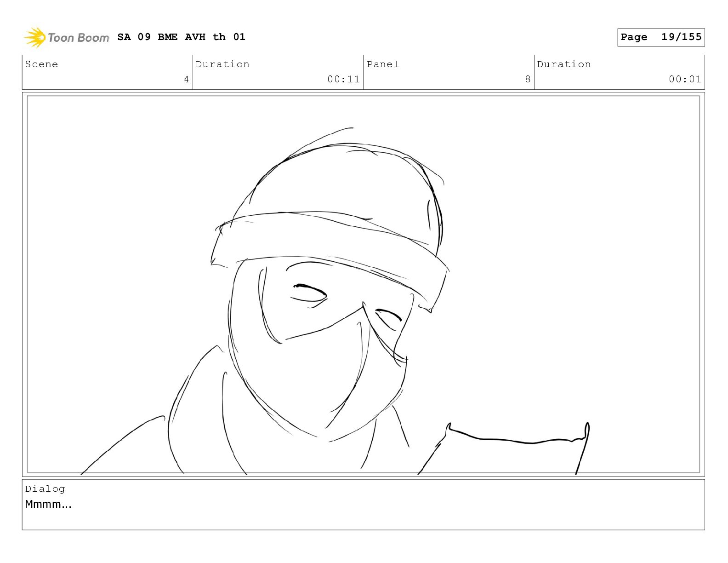Viewport: 728px width, 563px height.
Task: Click the scene number '4'
Action: pyautogui.click(x=186, y=79)
